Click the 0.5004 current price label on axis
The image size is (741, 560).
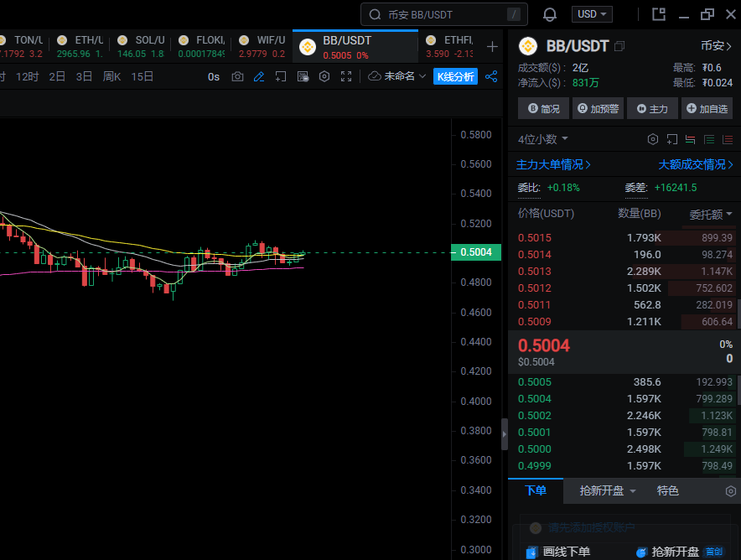pyautogui.click(x=476, y=252)
